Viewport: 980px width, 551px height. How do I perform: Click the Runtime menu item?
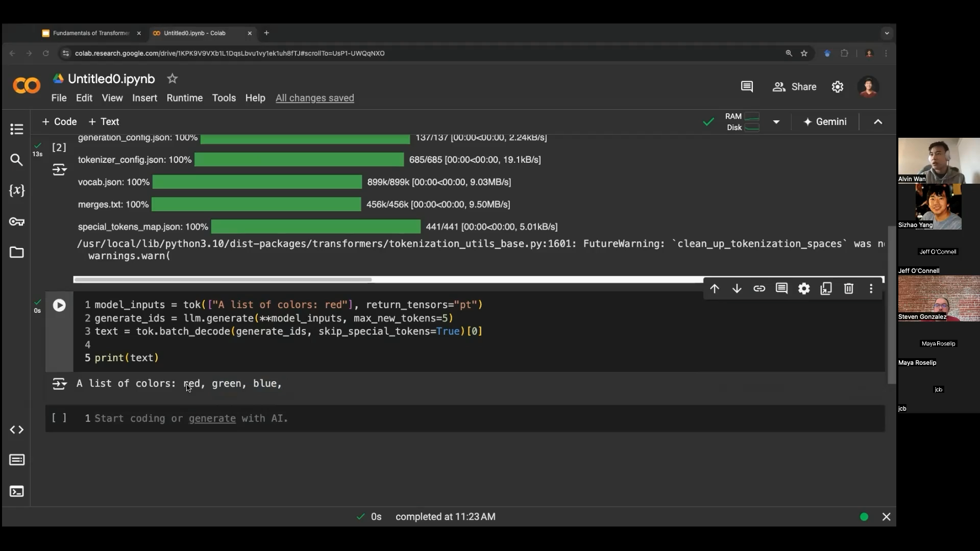click(184, 97)
